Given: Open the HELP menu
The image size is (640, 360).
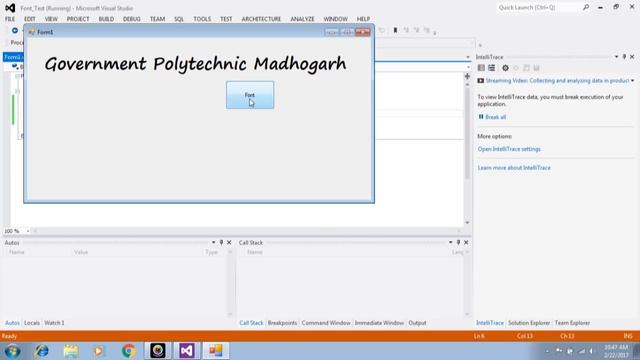Looking at the screenshot, I should pyautogui.click(x=363, y=19).
